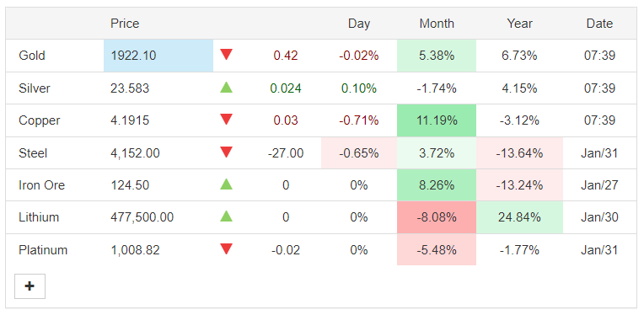This screenshot has width=644, height=315.
Task: Open the Gold commodity link
Action: (32, 56)
